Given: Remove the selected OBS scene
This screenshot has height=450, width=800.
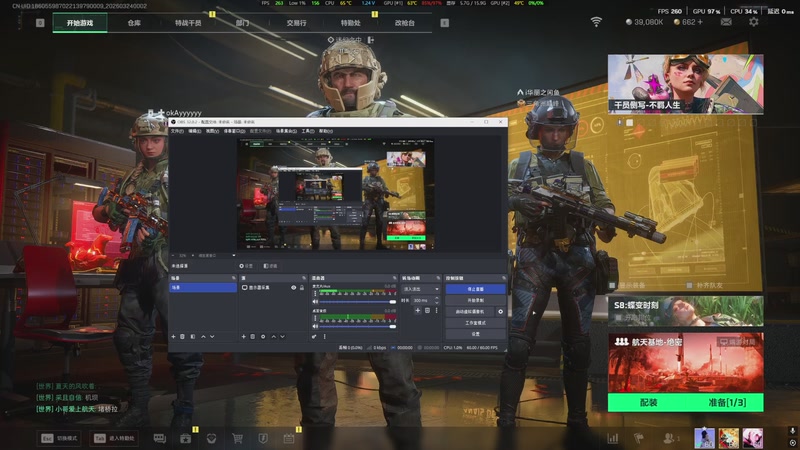Looking at the screenshot, I should coord(182,337).
